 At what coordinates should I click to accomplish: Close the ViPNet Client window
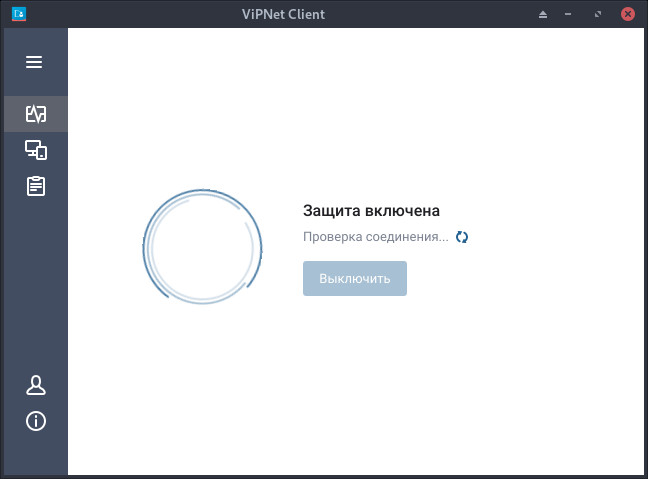[628, 14]
